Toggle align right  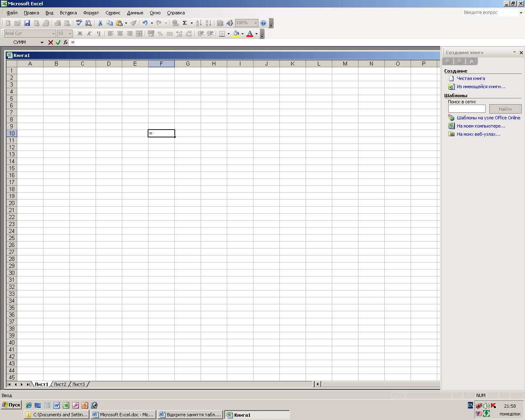point(129,34)
